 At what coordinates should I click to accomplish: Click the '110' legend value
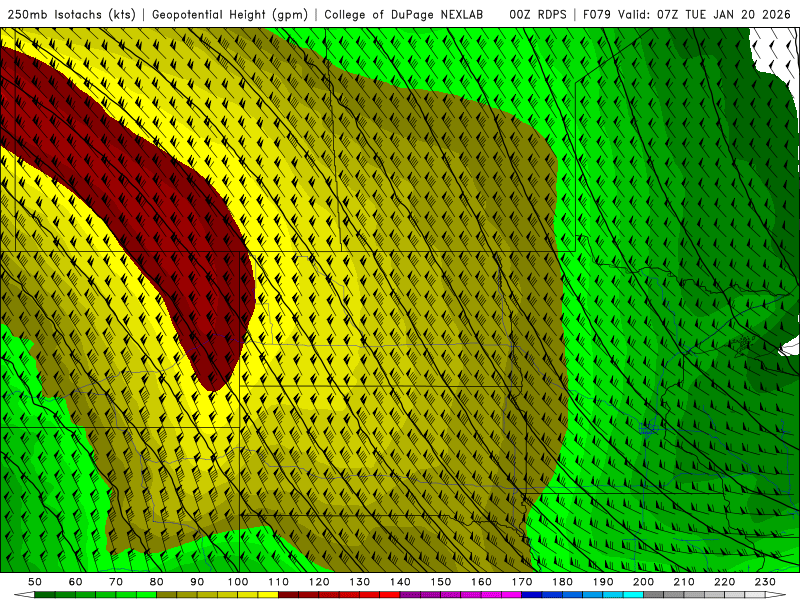(x=279, y=582)
